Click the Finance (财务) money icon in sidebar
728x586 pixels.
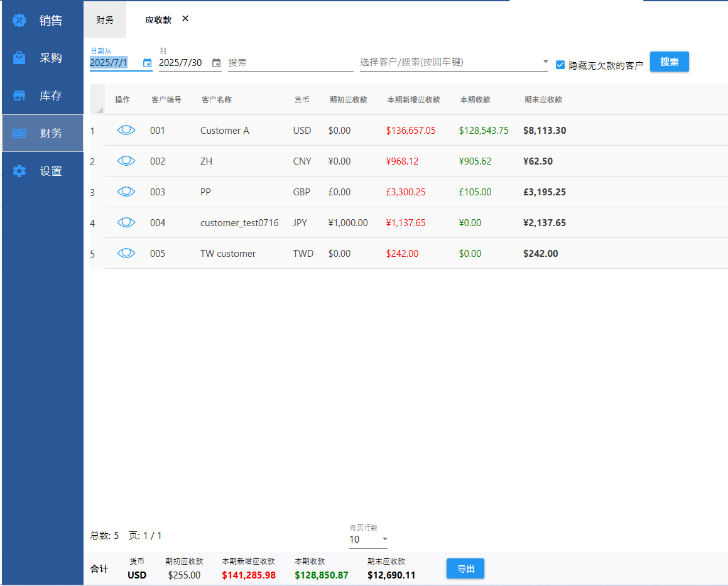click(x=19, y=133)
